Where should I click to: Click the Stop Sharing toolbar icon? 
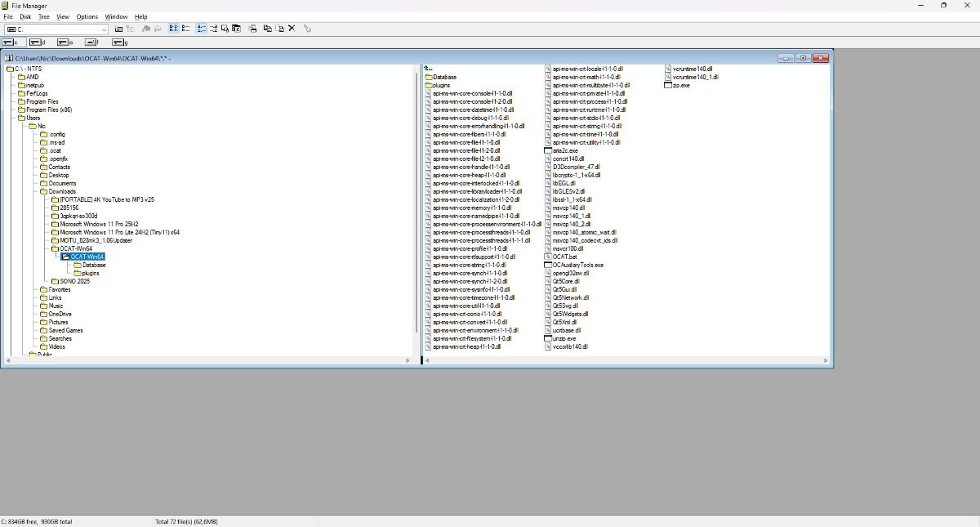158,29
